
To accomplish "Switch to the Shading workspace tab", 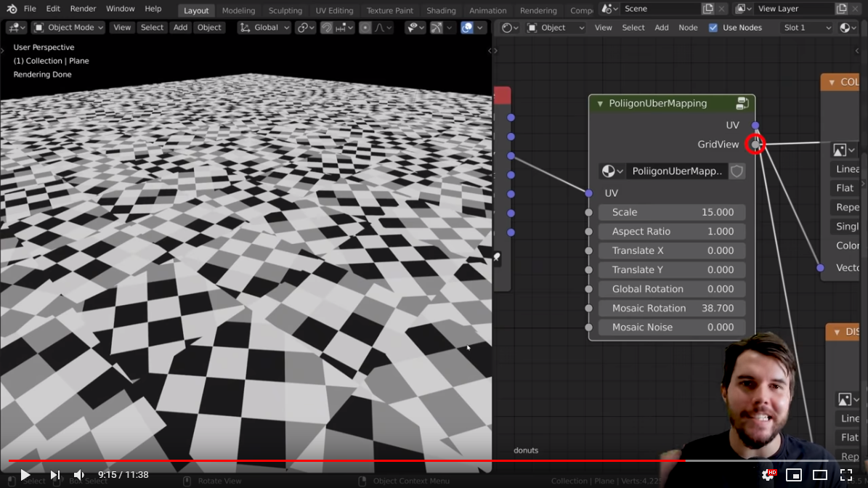I will [441, 10].
